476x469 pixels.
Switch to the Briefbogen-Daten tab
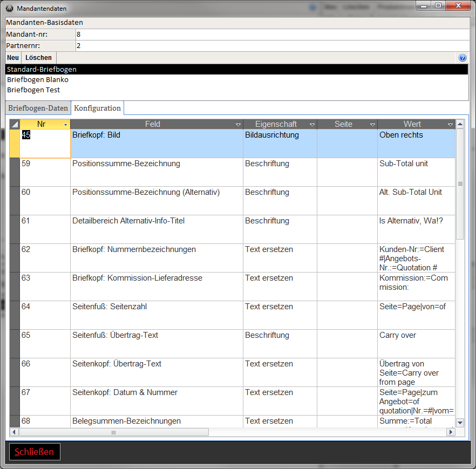pyautogui.click(x=38, y=108)
